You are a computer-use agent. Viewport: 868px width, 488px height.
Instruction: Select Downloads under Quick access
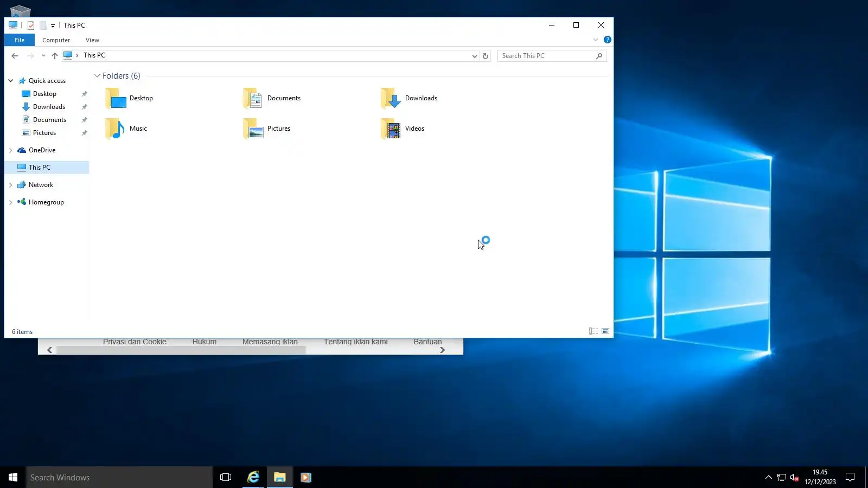click(x=49, y=107)
